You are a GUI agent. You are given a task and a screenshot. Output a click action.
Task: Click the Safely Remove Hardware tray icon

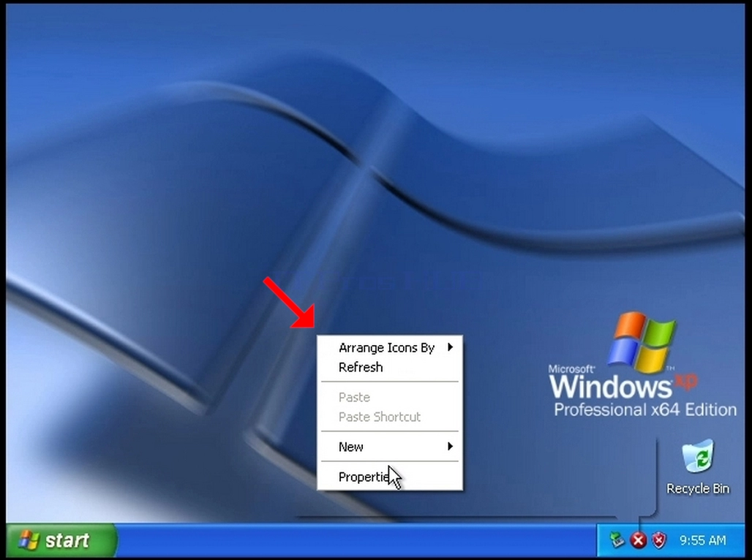617,540
